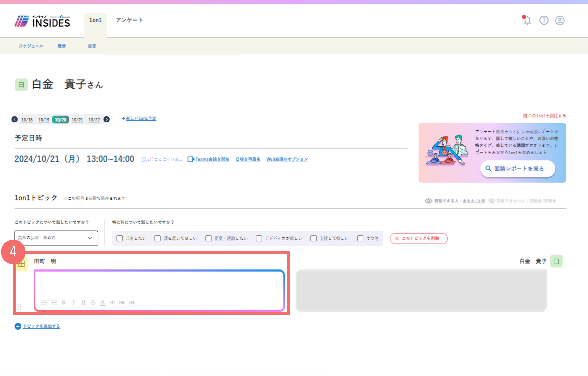
Task: Click the INSIDES logo
Action: 42,21
